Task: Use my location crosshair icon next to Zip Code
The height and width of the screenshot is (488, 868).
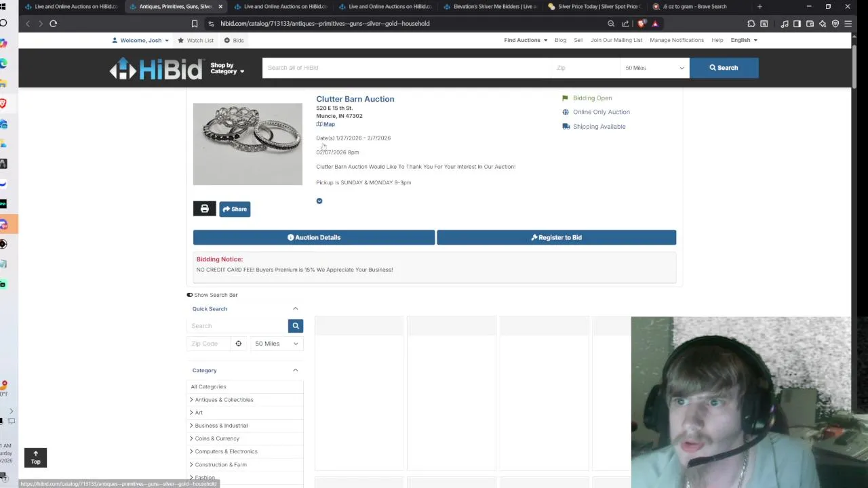Action: coord(238,344)
